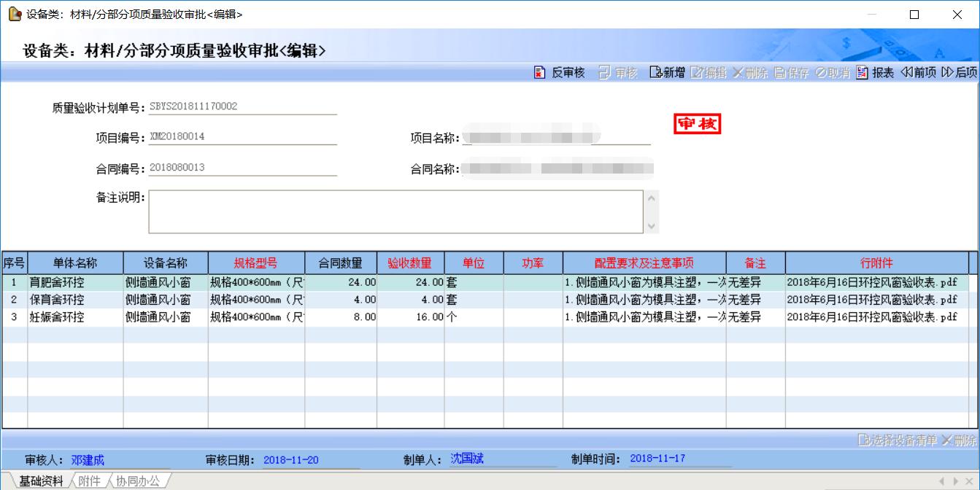Screen dimensions: 980x490
Task: Click the grayed 审核 approve toolbar icon
Action: click(604, 72)
